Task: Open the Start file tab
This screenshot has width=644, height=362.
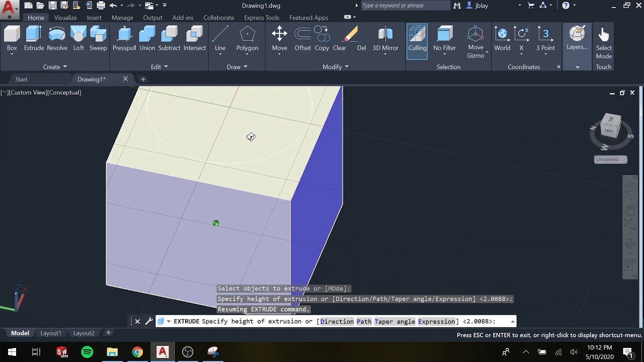Action: (x=21, y=79)
